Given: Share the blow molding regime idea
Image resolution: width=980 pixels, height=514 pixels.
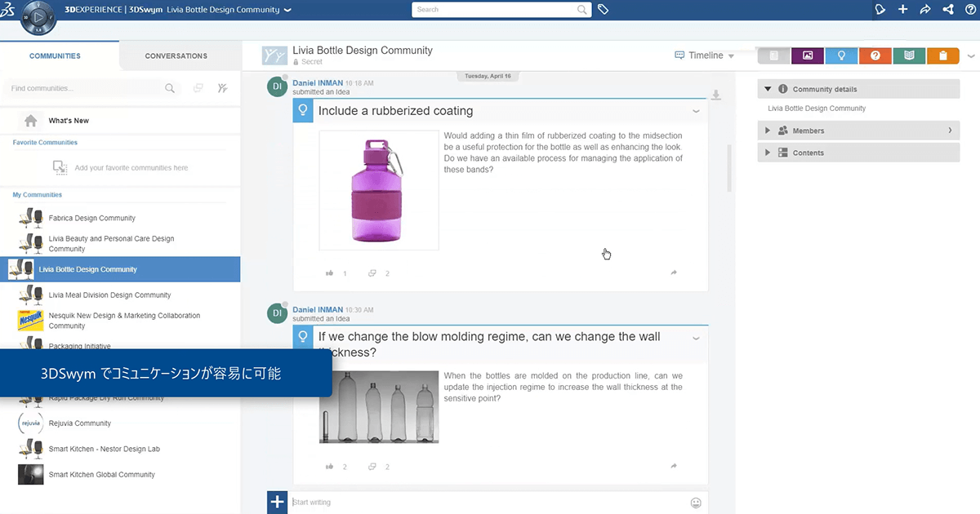Looking at the screenshot, I should click(674, 466).
